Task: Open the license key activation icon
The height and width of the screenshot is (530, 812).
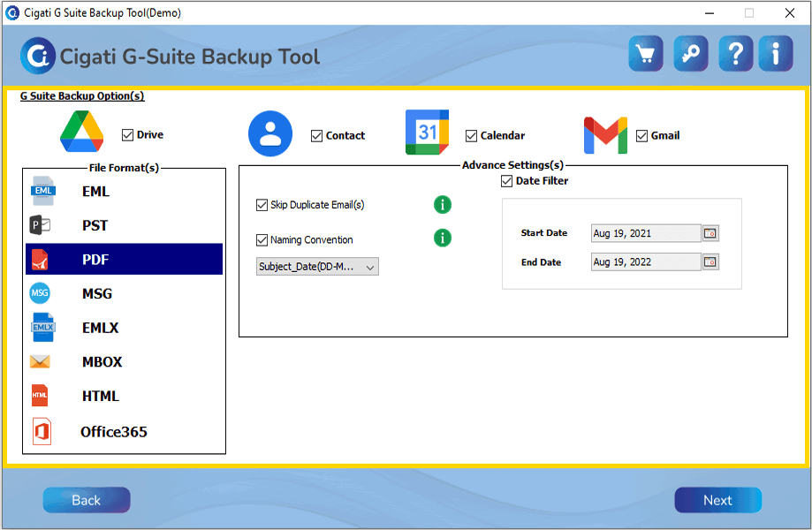Action: pos(690,55)
